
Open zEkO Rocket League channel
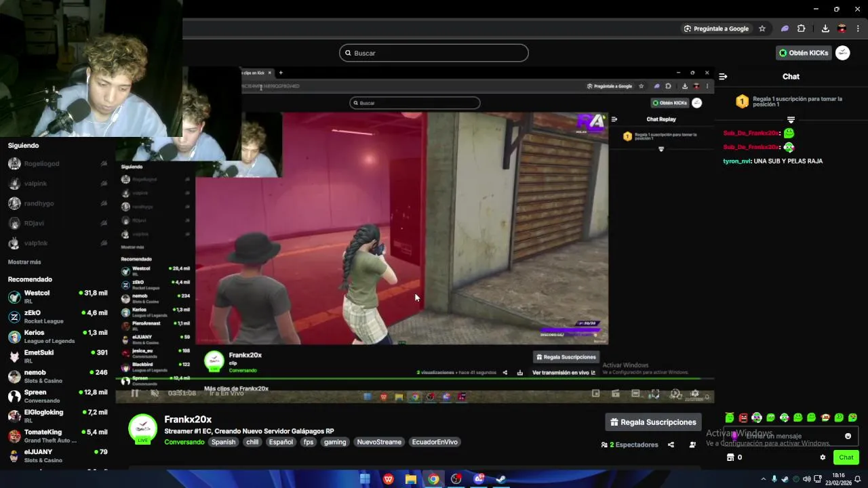[x=58, y=317]
